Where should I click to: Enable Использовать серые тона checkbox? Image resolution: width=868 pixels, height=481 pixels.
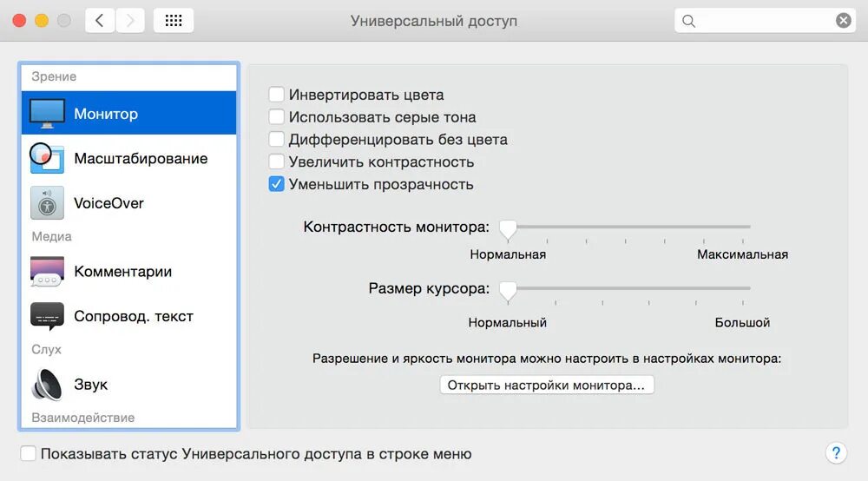click(276, 117)
